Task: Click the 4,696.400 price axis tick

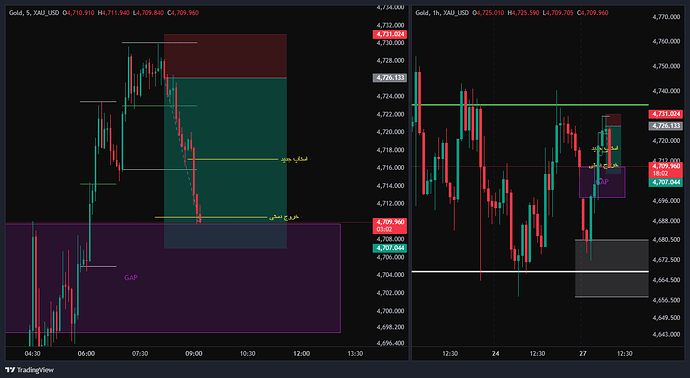Action: click(390, 343)
